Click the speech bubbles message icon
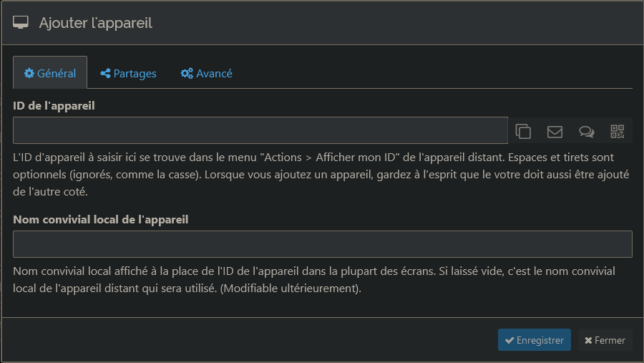This screenshot has width=644, height=363. (x=586, y=131)
